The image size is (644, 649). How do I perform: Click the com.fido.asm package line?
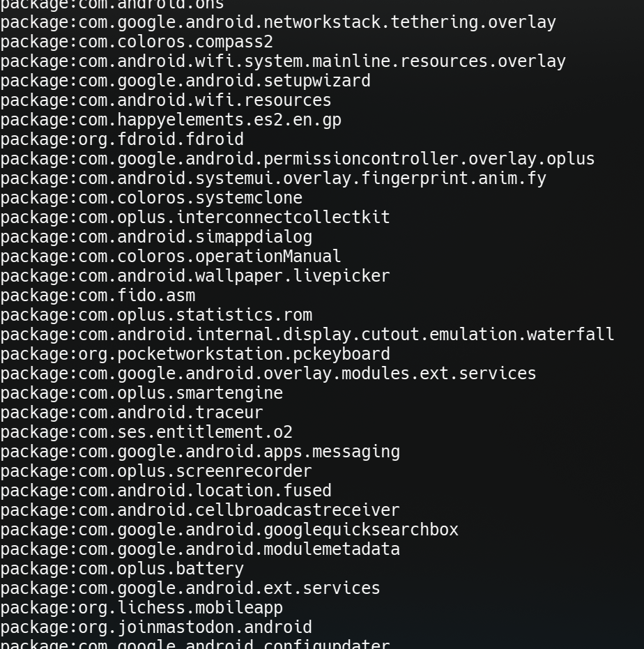pyautogui.click(x=98, y=296)
